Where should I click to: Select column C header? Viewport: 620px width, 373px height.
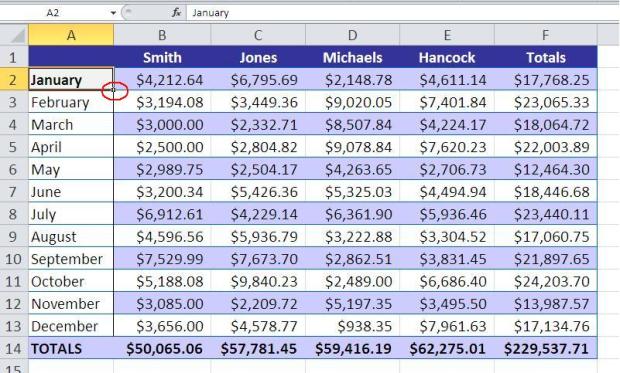258,35
